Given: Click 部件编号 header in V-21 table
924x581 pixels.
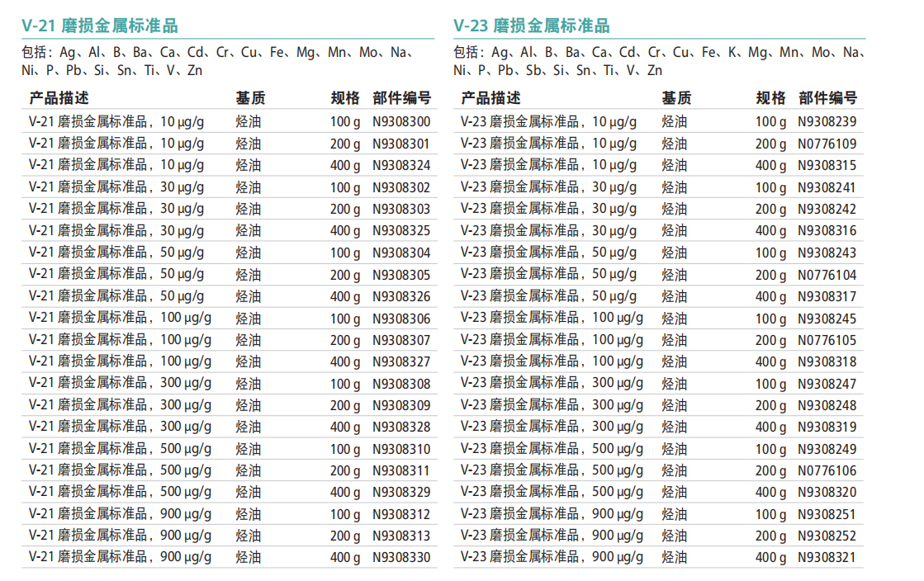Looking at the screenshot, I should (402, 98).
